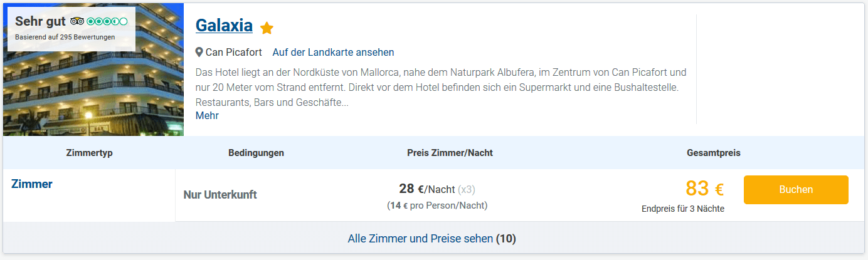Viewport: 868px width, 260px height.
Task: Click the TripAdvisor owl logo icon
Action: coord(77,21)
